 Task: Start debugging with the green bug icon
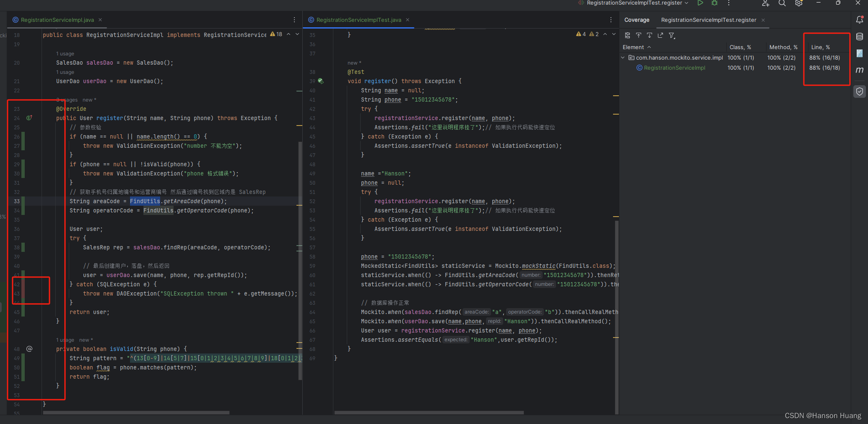pyautogui.click(x=715, y=3)
